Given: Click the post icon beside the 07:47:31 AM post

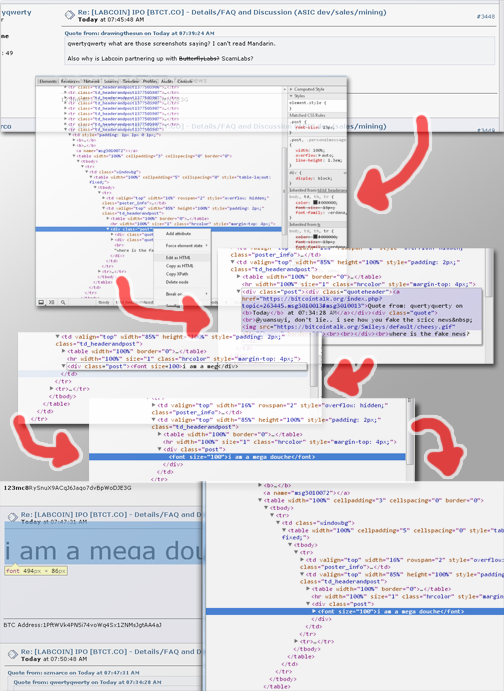Looking at the screenshot, I should [13, 517].
